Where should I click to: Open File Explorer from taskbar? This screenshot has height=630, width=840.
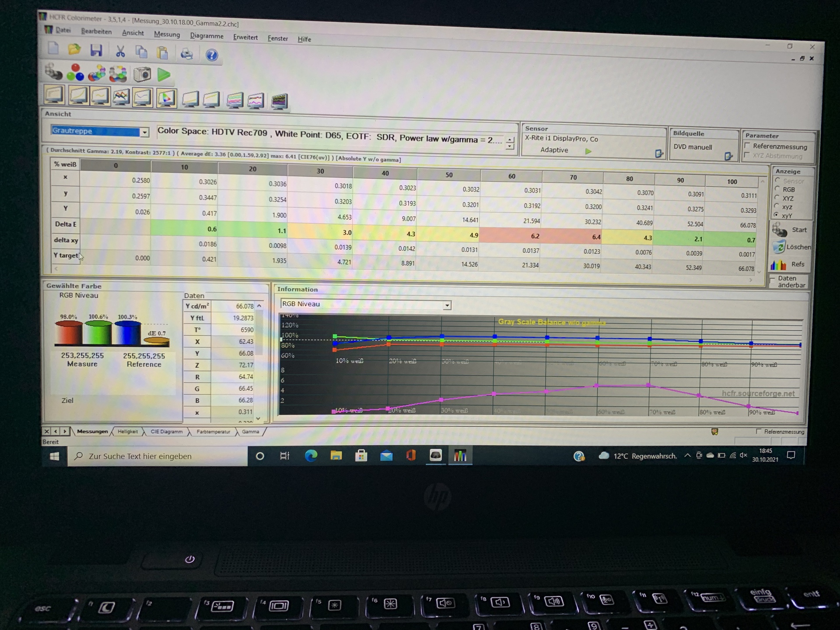pos(336,455)
